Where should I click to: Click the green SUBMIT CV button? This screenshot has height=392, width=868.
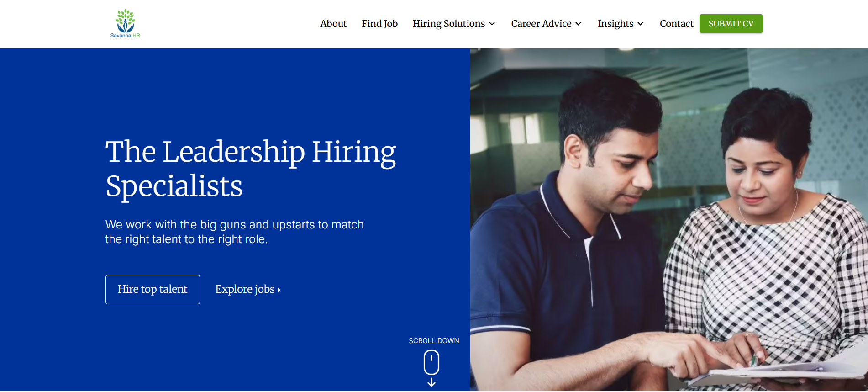point(731,24)
